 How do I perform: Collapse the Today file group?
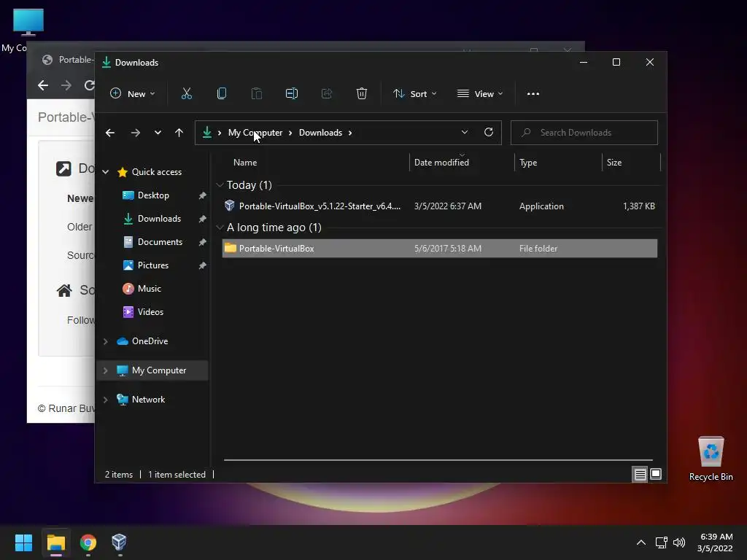[220, 184]
